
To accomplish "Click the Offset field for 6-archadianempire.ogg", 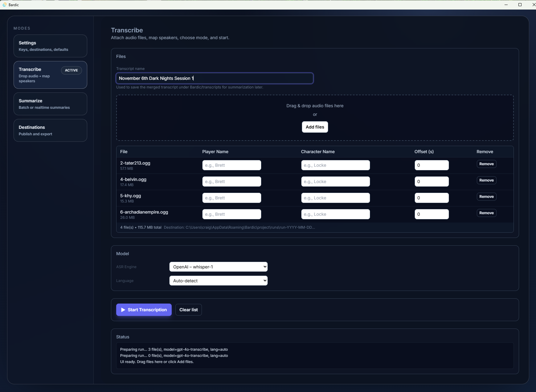I will coord(432,214).
